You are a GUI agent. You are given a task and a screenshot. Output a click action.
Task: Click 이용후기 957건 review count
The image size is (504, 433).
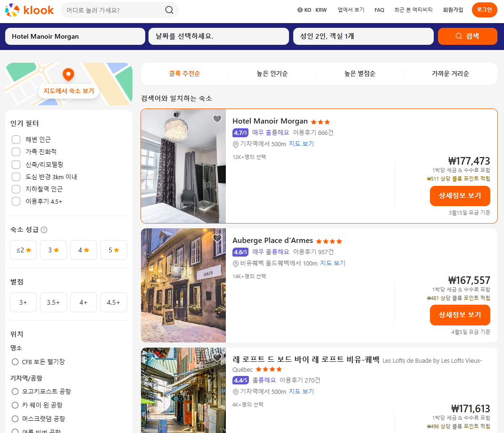[x=313, y=252]
